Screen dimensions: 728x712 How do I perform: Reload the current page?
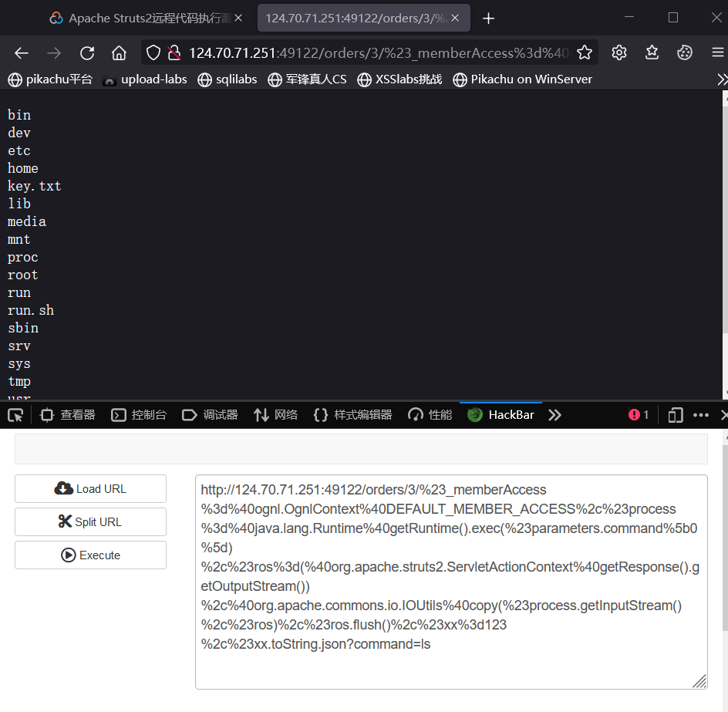click(x=87, y=53)
